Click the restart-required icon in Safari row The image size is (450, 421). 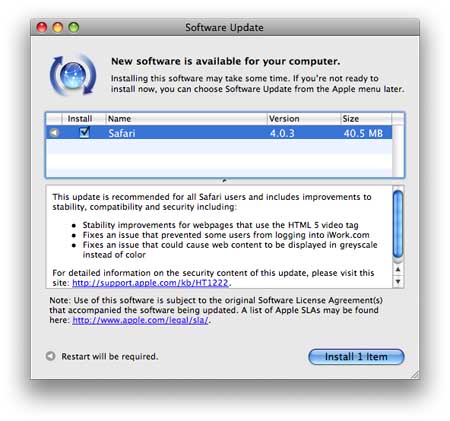click(54, 133)
